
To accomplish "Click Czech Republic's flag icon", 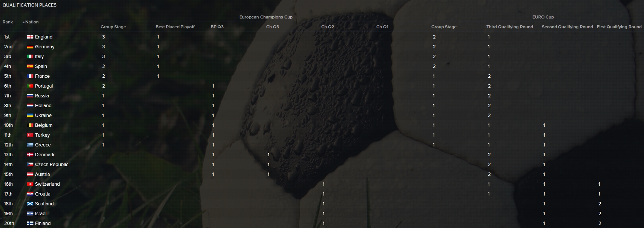I will (x=30, y=165).
